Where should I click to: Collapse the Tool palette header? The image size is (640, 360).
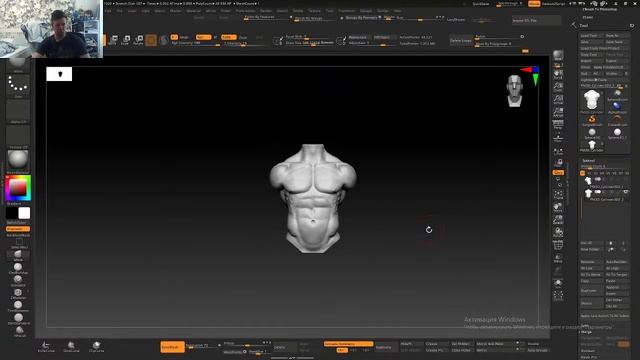(584, 25)
